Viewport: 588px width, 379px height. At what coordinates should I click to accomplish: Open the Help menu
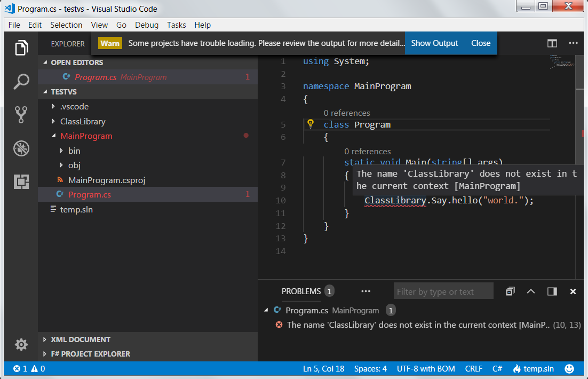click(x=203, y=25)
